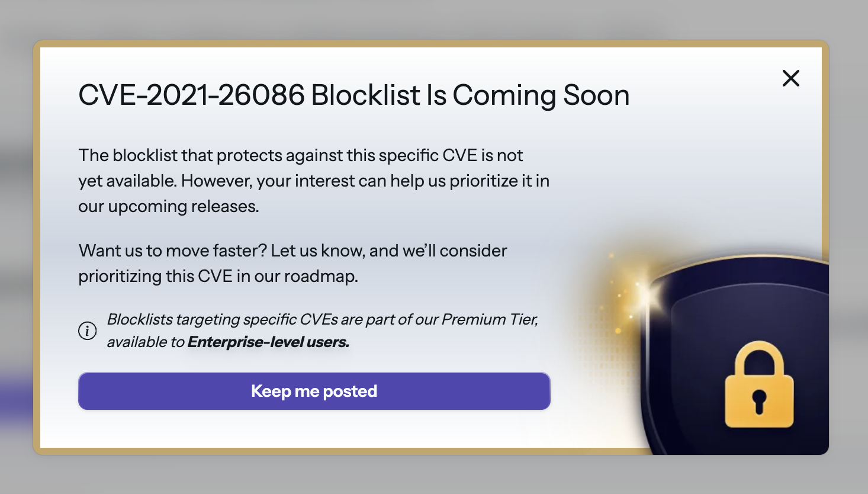
Task: Click the Premium Tier disclaimer note
Action: click(x=322, y=331)
